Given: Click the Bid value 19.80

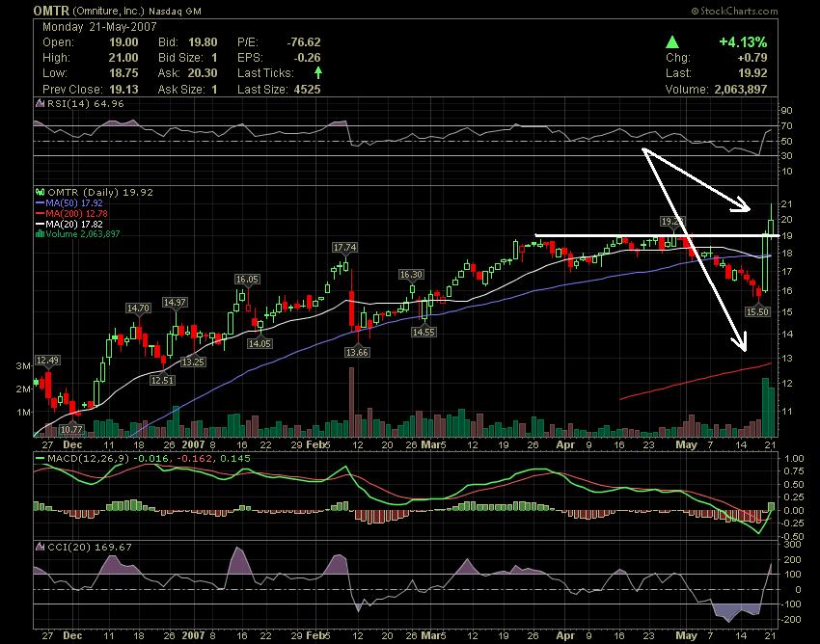Looking at the screenshot, I should point(203,42).
